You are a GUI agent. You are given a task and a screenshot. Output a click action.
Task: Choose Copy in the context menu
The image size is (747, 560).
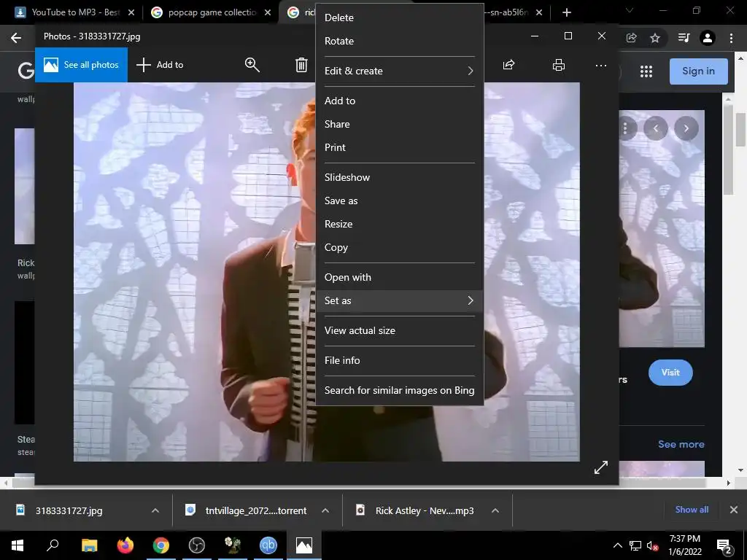[x=399, y=248]
